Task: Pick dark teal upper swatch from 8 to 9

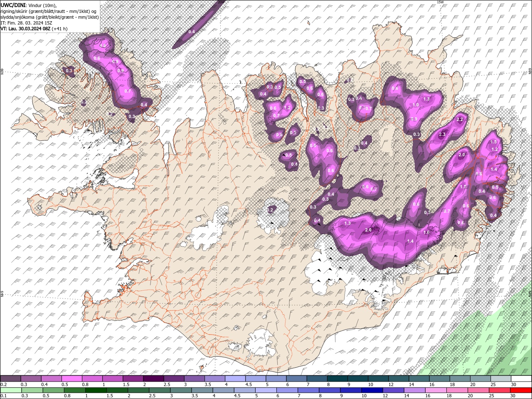Action: click(337, 379)
